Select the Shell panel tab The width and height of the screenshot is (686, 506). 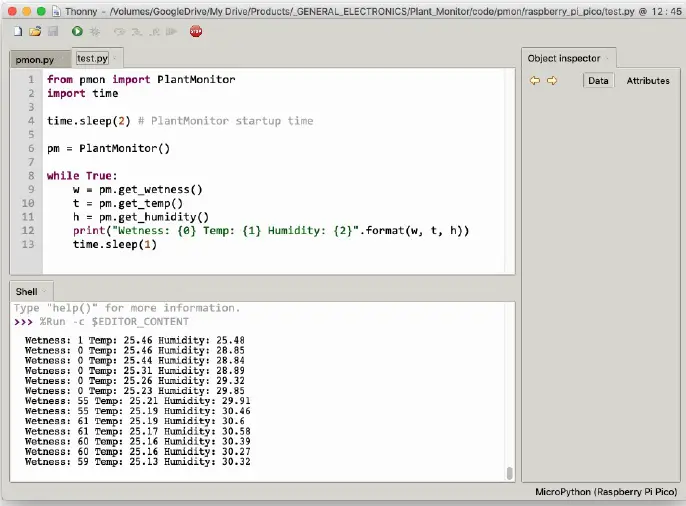[x=27, y=291]
